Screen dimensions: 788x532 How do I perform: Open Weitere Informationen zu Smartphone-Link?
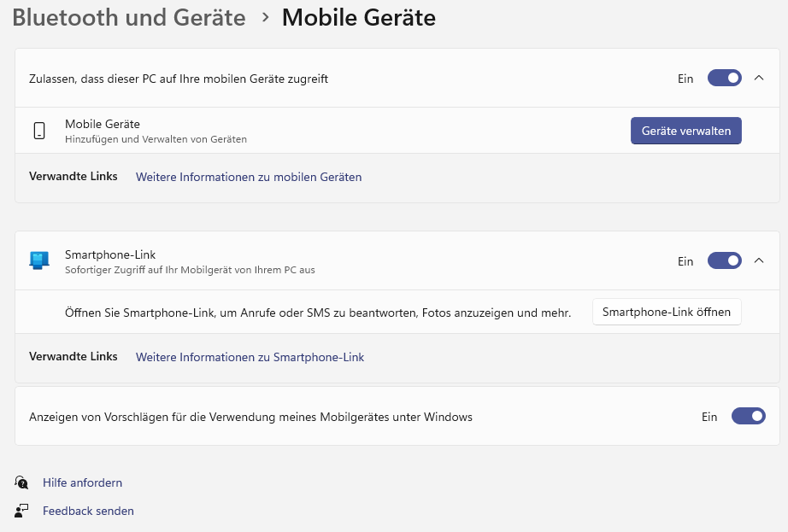(250, 356)
